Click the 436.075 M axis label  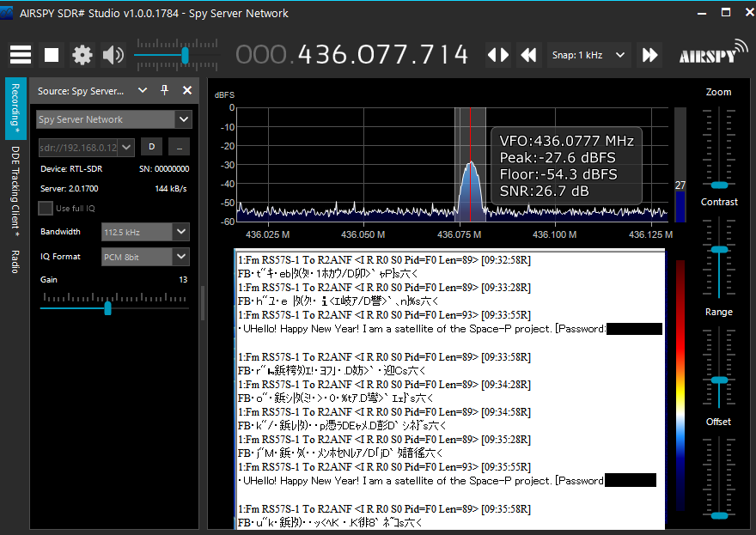click(x=459, y=234)
